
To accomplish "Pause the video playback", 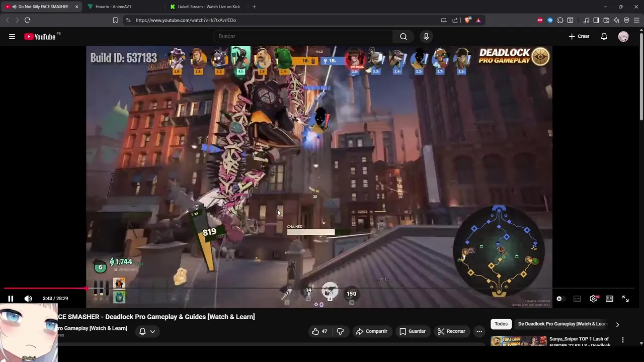I will (11, 299).
